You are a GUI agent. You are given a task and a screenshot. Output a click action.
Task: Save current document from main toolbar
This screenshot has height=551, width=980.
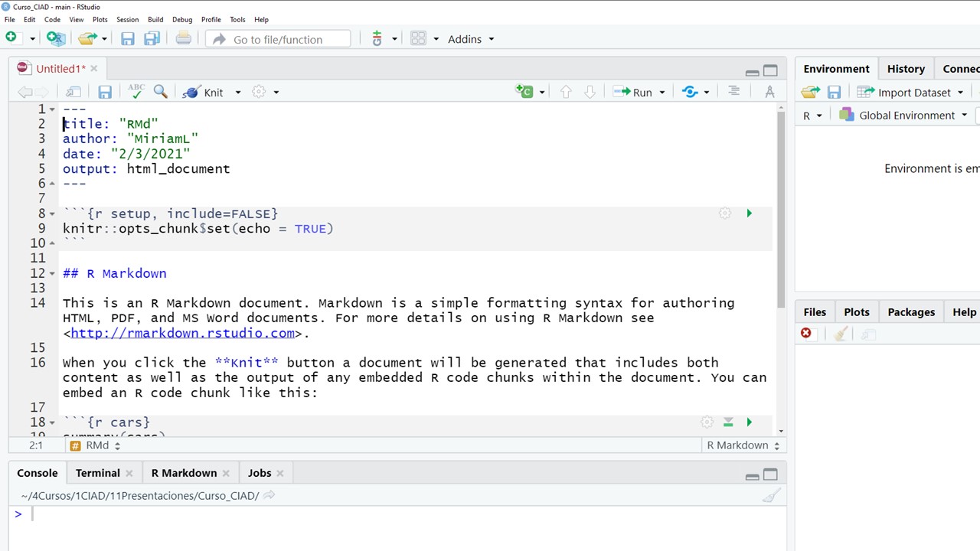pyautogui.click(x=128, y=39)
